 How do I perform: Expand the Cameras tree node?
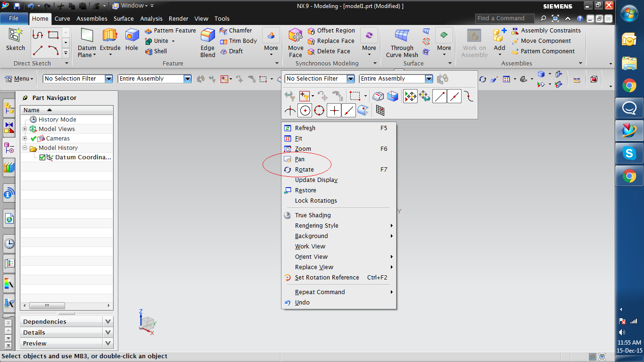coord(25,139)
